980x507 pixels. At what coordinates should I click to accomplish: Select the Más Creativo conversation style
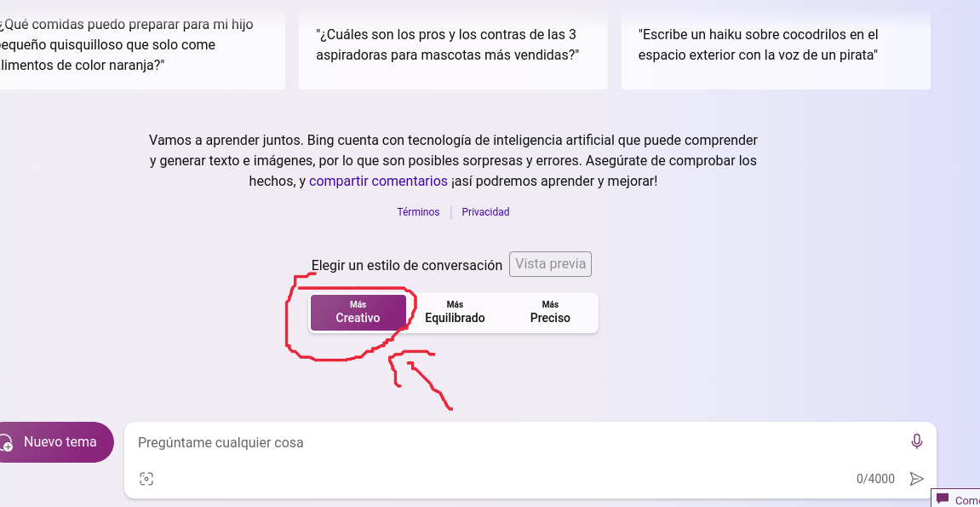[358, 313]
